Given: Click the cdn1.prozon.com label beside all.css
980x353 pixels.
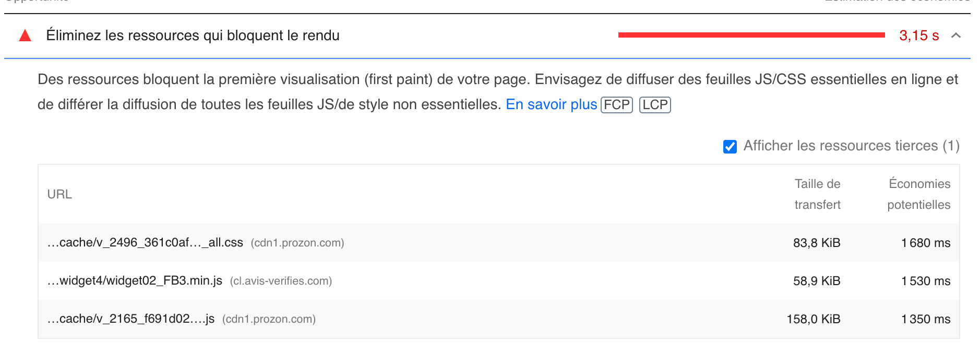Looking at the screenshot, I should [x=297, y=243].
